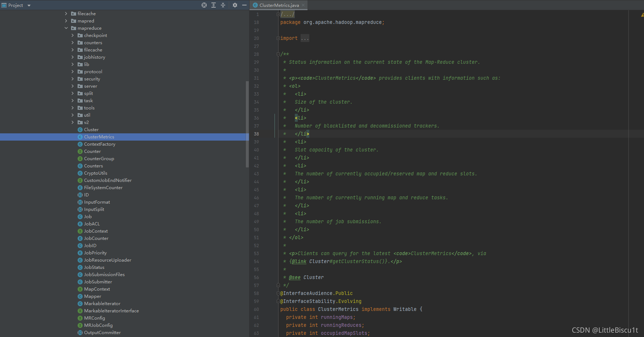Expand the checkpoint folder
This screenshot has height=337, width=644.
click(x=73, y=35)
